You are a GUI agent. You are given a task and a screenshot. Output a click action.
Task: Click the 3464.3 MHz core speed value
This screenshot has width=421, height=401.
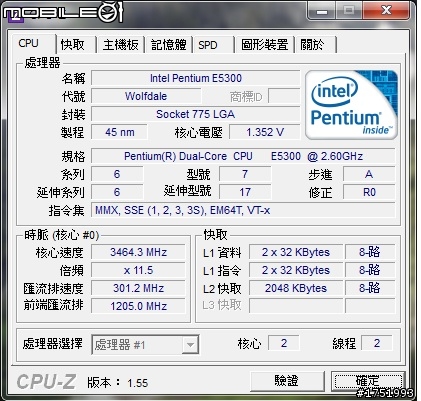coord(138,252)
